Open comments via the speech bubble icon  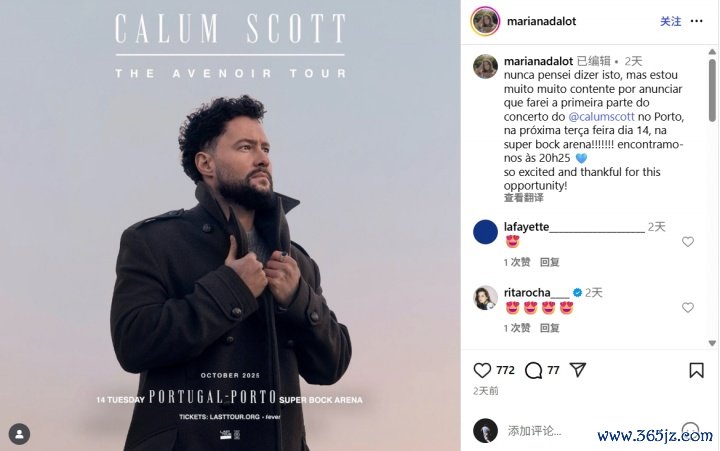click(x=533, y=370)
